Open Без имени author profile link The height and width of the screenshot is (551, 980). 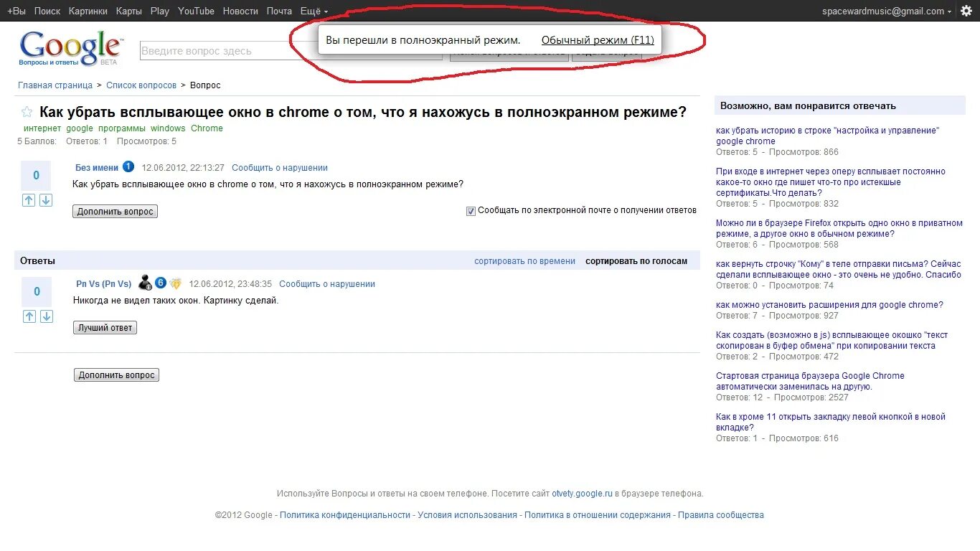pos(97,168)
